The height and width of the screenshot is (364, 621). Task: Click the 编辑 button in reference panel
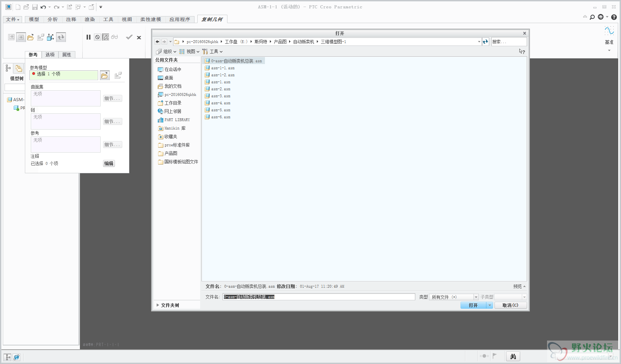pyautogui.click(x=109, y=163)
